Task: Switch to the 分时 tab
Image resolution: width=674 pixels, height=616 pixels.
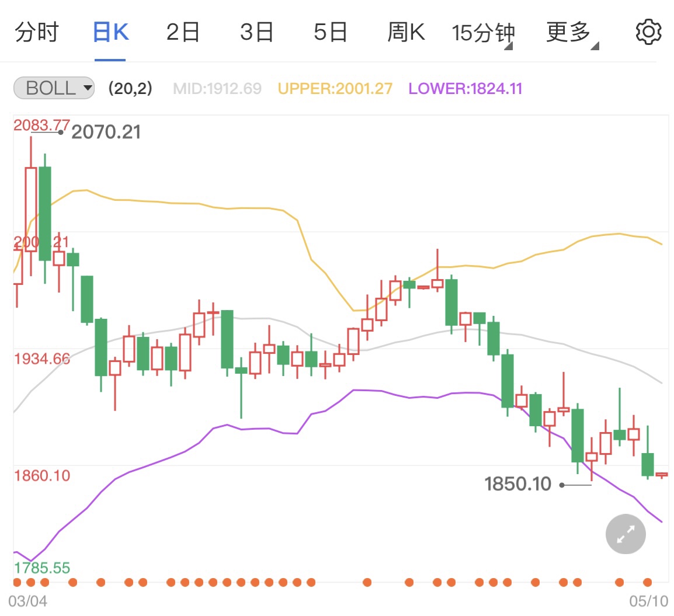Action: (x=37, y=32)
